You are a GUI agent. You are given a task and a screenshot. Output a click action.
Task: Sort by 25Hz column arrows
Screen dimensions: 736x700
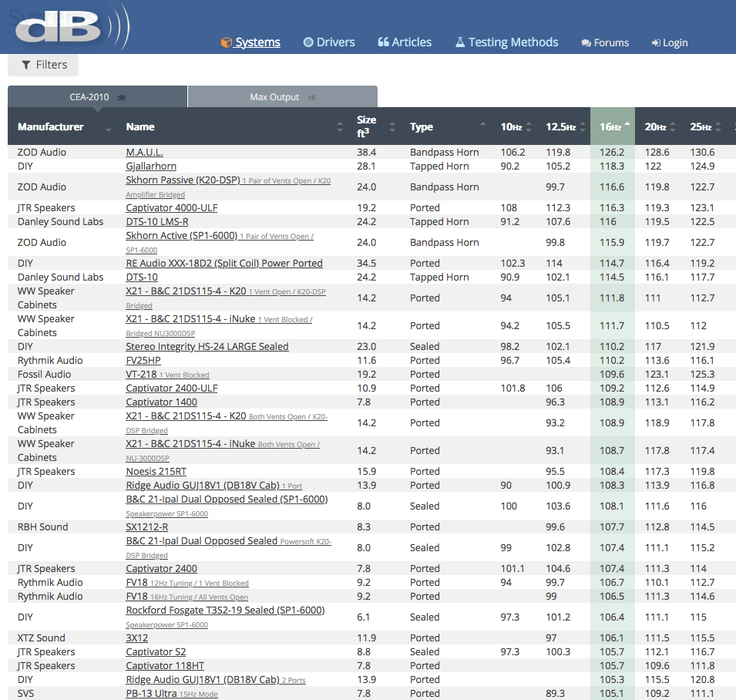pyautogui.click(x=718, y=126)
